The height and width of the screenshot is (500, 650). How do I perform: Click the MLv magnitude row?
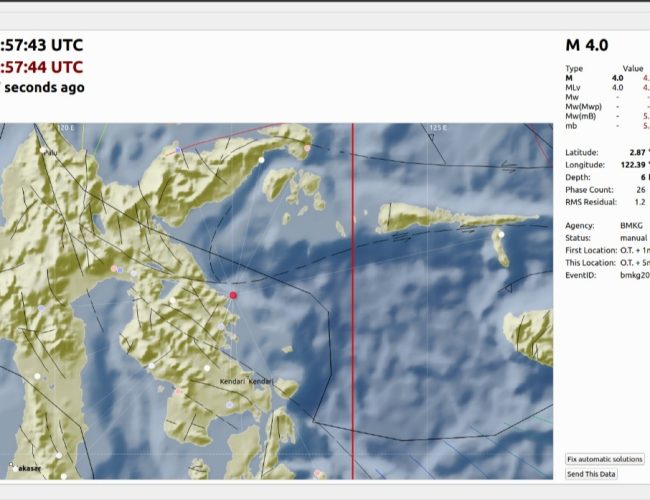pos(607,87)
